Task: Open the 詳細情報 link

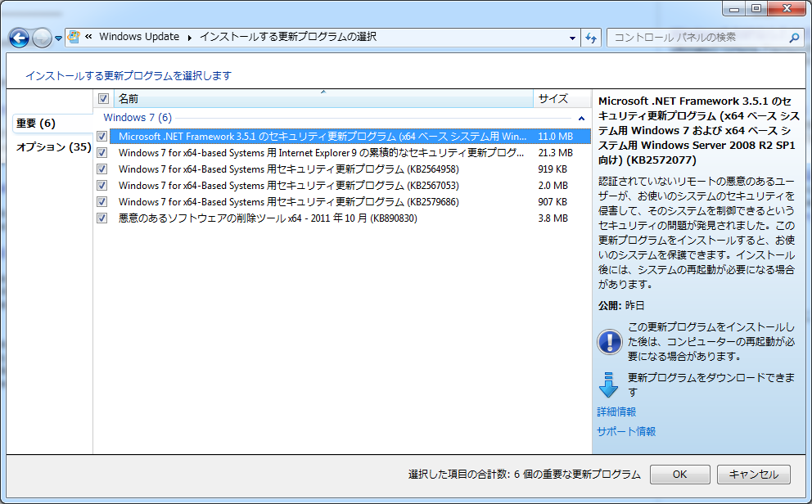Action: click(616, 412)
